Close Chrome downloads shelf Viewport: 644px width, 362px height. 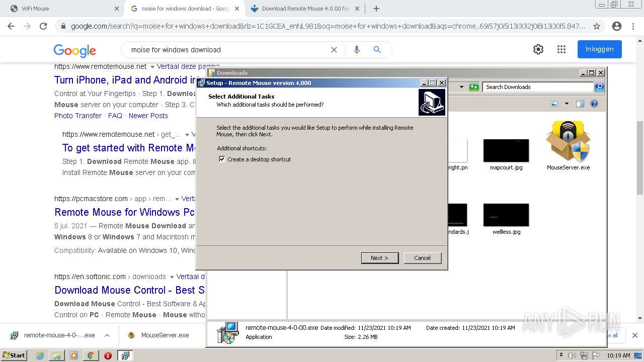(635, 335)
